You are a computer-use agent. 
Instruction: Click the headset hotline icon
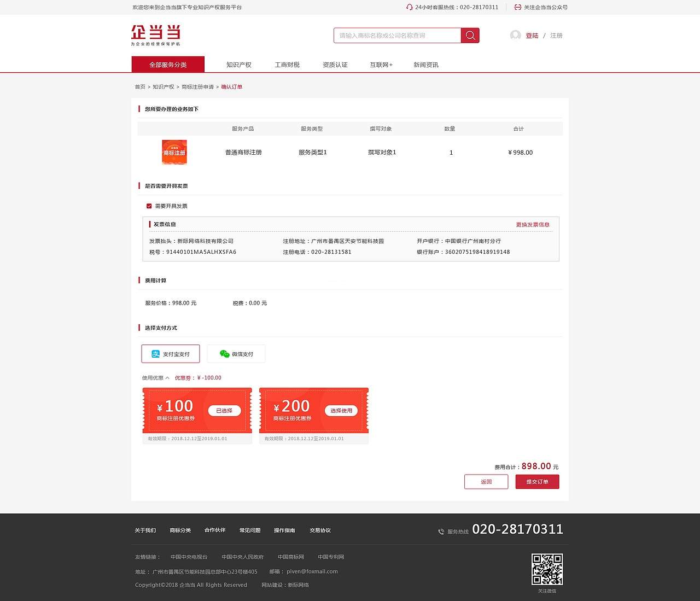pyautogui.click(x=410, y=7)
